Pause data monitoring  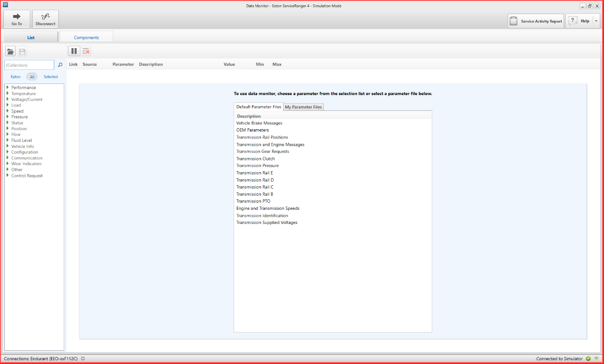(x=74, y=51)
